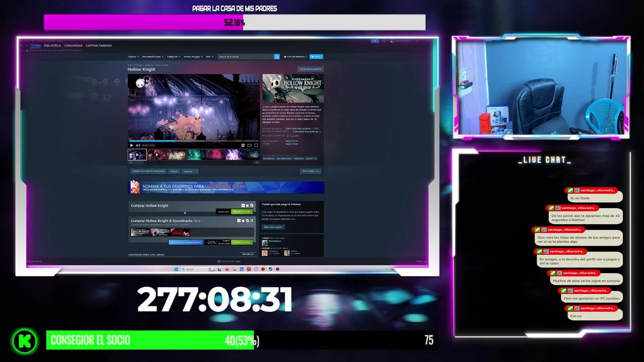Open the COMUNIDAD tab in Steam
The height and width of the screenshot is (362, 644).
73,46
